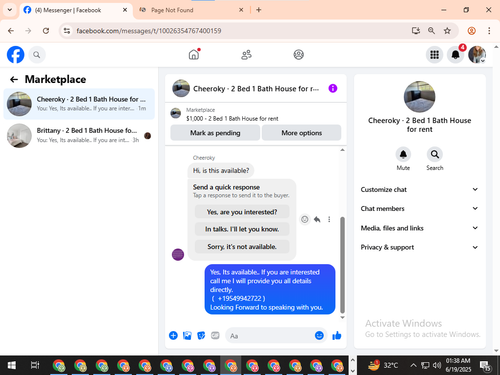The width and height of the screenshot is (500, 375).
Task: Open the volume control in system tray
Action: [x=437, y=365]
